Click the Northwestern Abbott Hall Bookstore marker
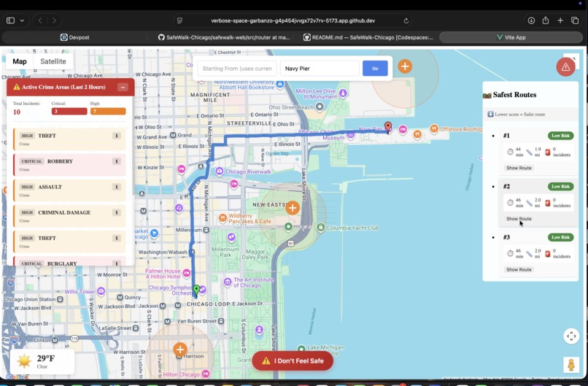Image resolution: width=588 pixels, height=386 pixels. [280, 85]
